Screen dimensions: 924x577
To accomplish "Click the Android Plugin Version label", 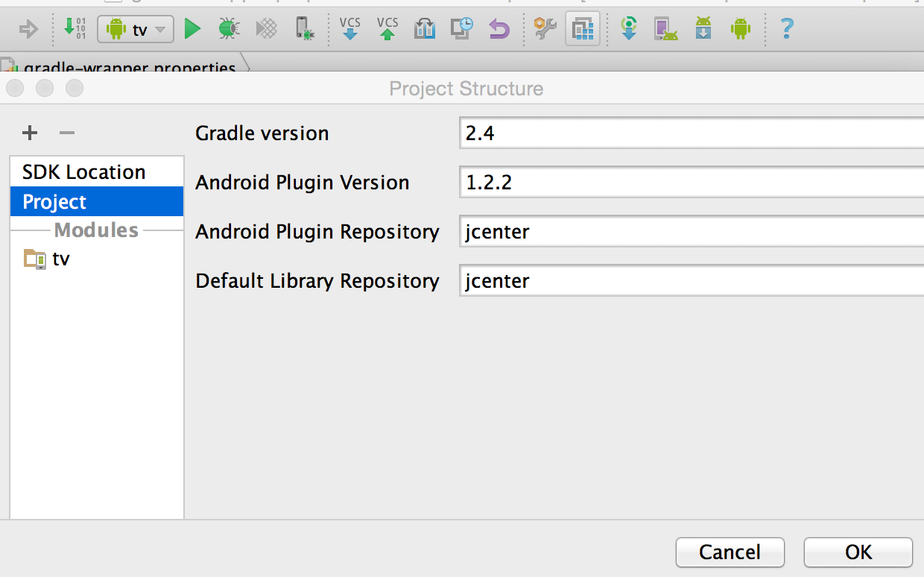I will 303,183.
